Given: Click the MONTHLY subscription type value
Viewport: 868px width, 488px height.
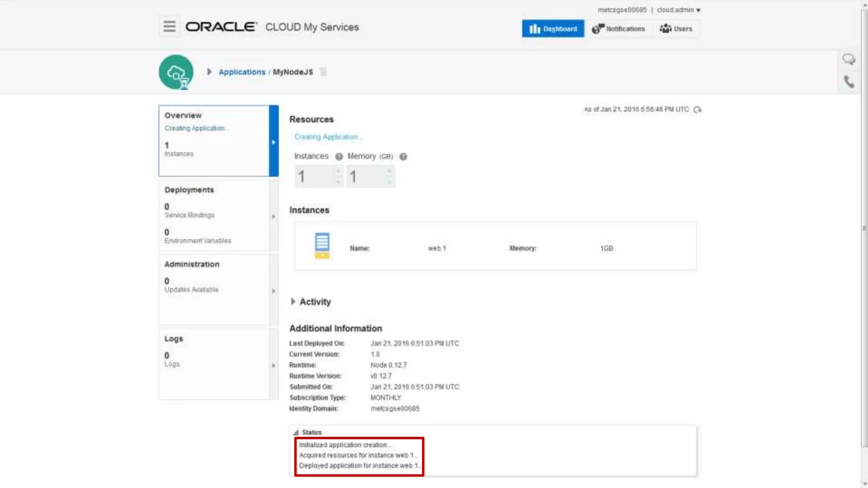Looking at the screenshot, I should tap(386, 398).
